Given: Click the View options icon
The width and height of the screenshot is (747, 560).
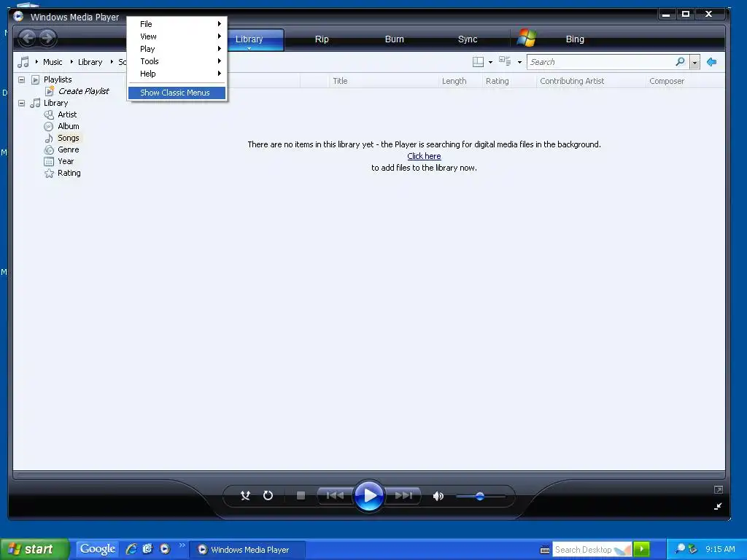Looking at the screenshot, I should coord(505,61).
